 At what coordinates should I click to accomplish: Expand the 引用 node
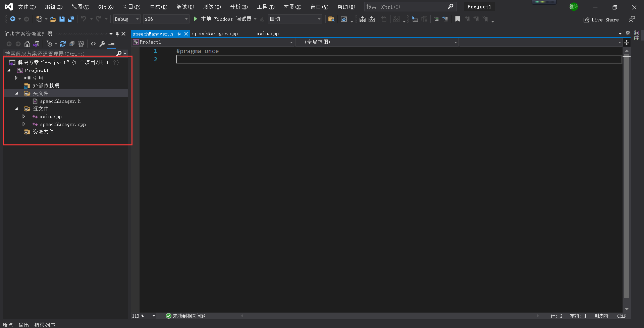[x=16, y=78]
